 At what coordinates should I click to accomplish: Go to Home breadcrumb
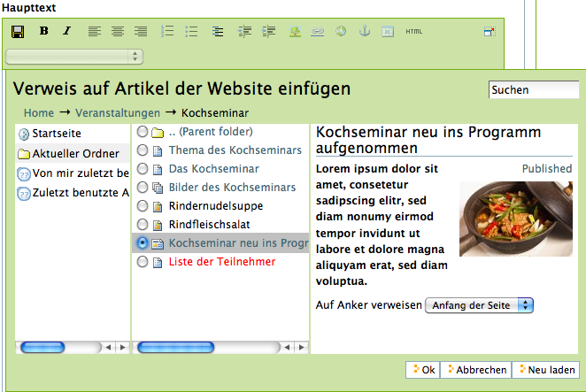pos(39,113)
